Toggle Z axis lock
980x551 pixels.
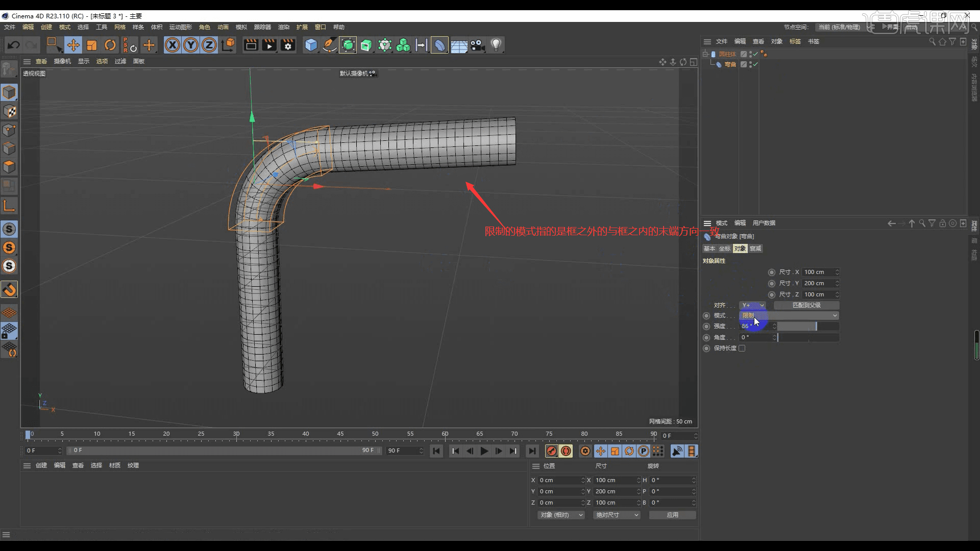coord(209,45)
